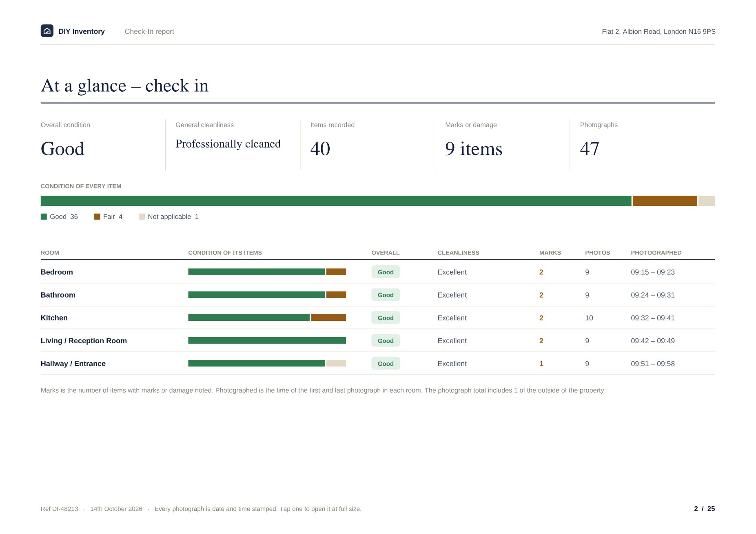Open the Living / Reception Room row

(x=378, y=340)
